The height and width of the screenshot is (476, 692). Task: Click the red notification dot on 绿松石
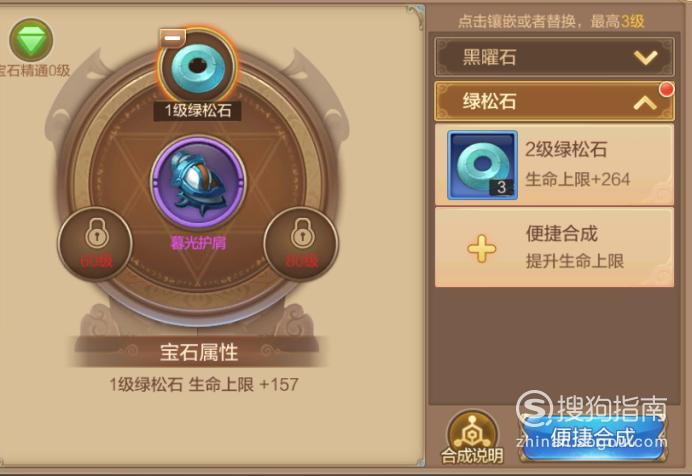(x=666, y=89)
